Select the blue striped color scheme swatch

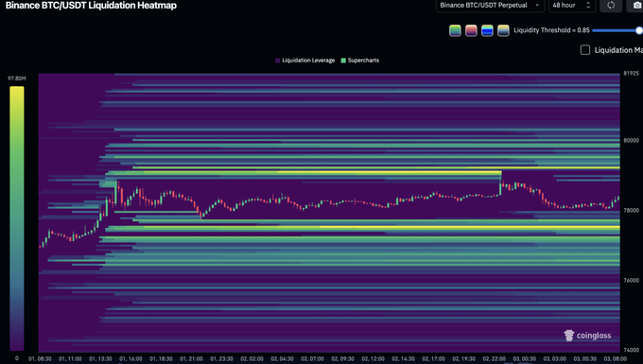pos(487,30)
